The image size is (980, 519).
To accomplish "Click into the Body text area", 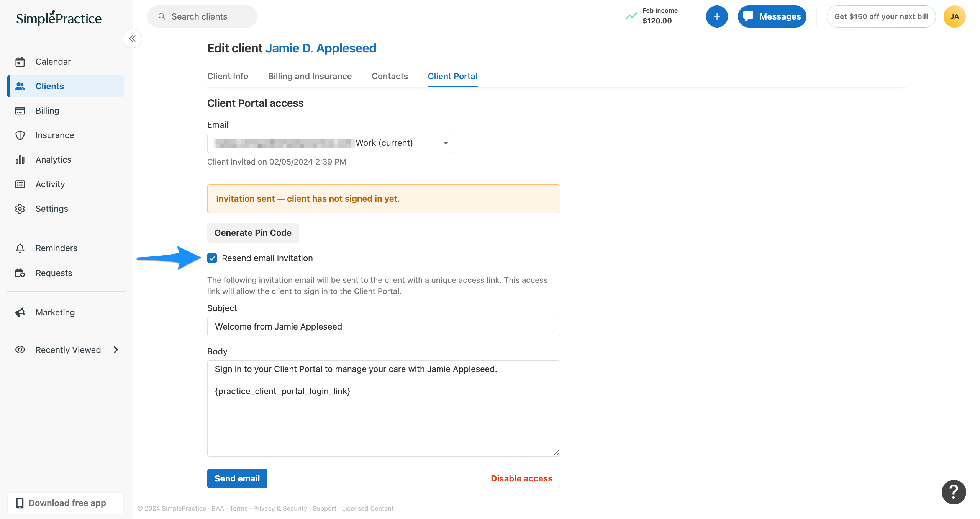I will point(383,408).
